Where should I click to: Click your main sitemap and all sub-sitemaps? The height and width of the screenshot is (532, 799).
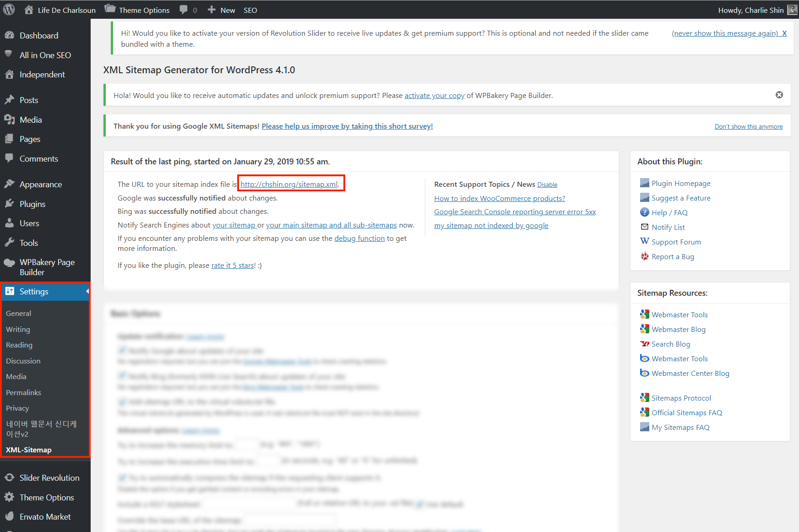point(332,225)
